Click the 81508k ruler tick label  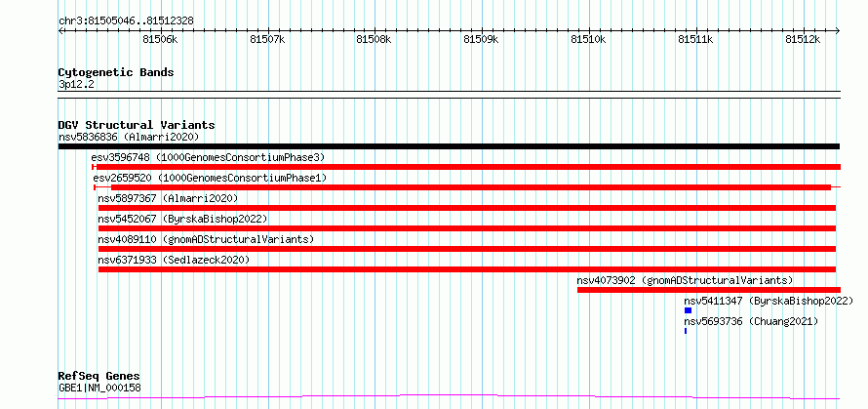pos(375,39)
